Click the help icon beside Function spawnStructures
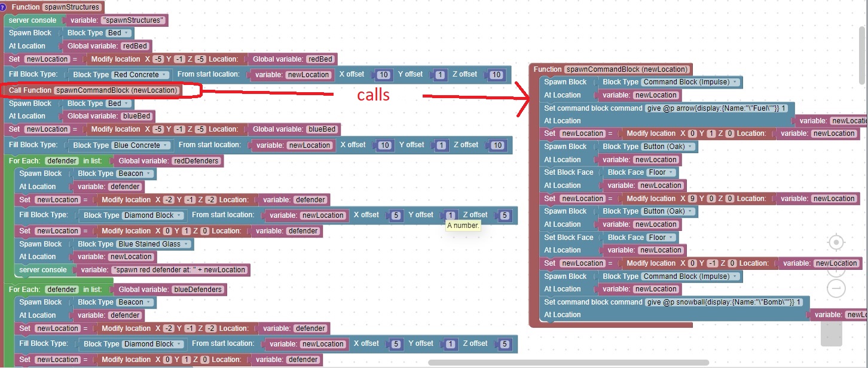 (4, 7)
